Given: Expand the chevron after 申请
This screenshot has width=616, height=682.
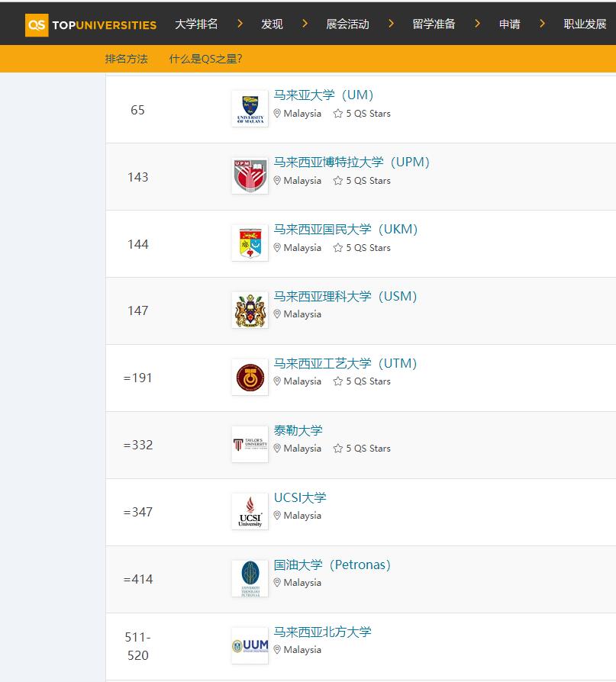Looking at the screenshot, I should [542, 24].
